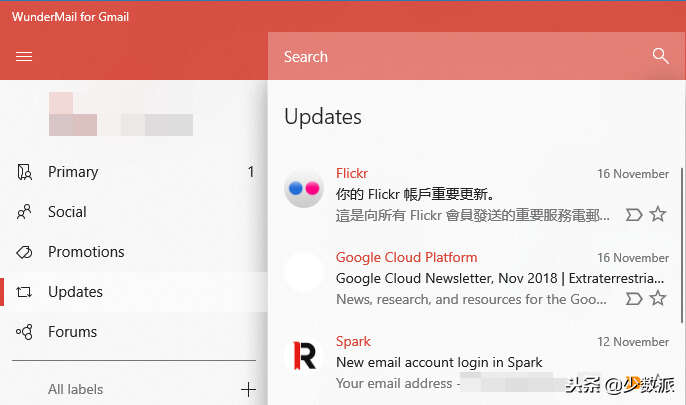The image size is (686, 405).
Task: Click the message list scrollbar
Action: point(682,245)
